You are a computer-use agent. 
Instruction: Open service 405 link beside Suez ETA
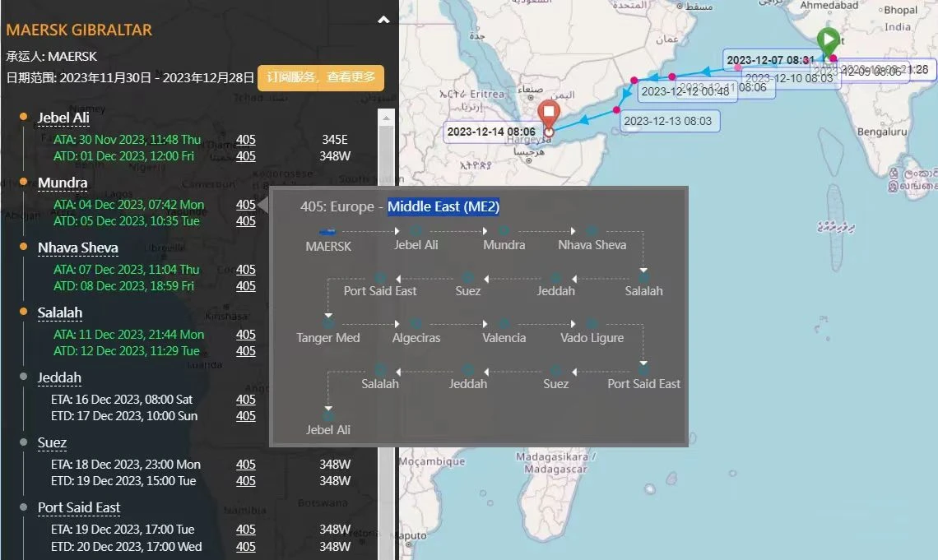click(x=245, y=465)
